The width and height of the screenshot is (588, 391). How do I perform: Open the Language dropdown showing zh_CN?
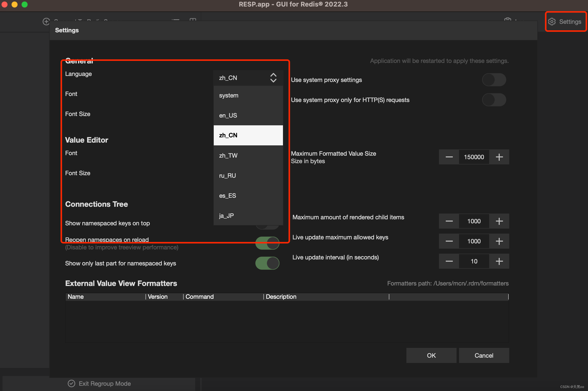tap(248, 78)
